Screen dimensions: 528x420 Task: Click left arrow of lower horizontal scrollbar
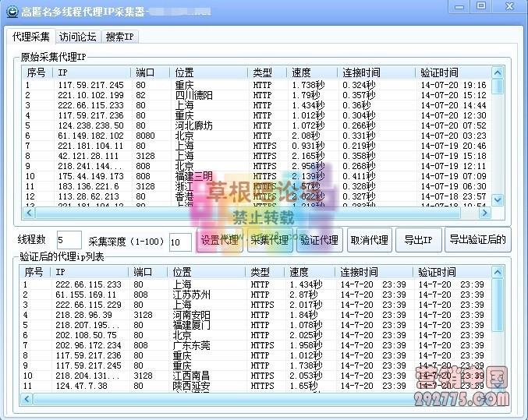click(27, 399)
